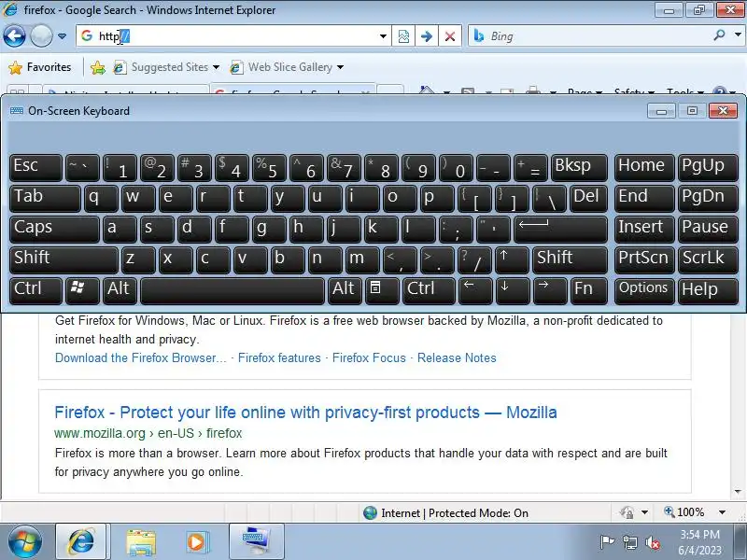Expand the address bar URL dropdown
747x560 pixels.
383,36
